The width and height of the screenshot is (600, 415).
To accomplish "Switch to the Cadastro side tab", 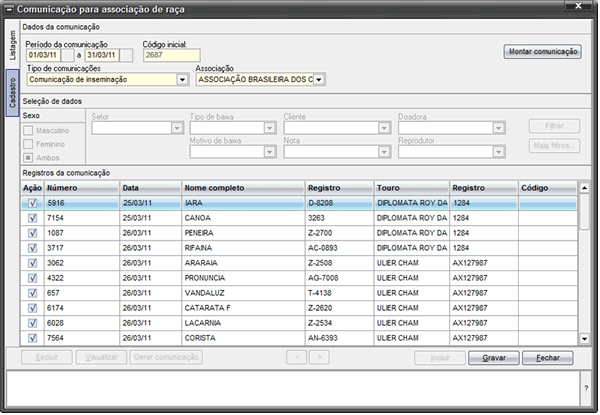I will coord(13,93).
